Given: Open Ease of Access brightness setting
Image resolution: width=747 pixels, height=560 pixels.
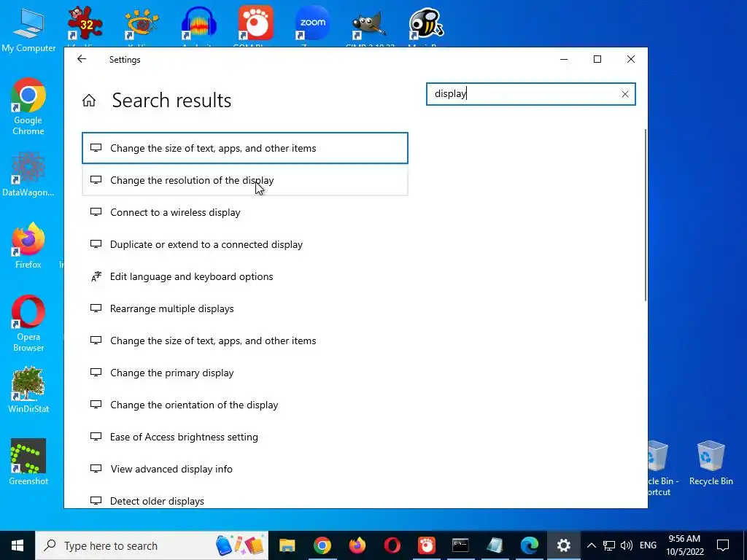Looking at the screenshot, I should click(x=245, y=437).
